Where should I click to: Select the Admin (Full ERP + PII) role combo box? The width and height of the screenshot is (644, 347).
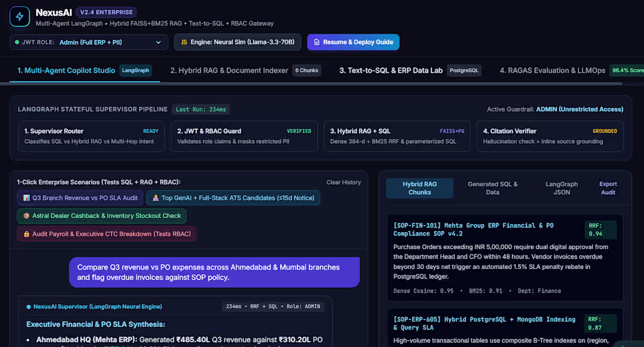(x=89, y=42)
